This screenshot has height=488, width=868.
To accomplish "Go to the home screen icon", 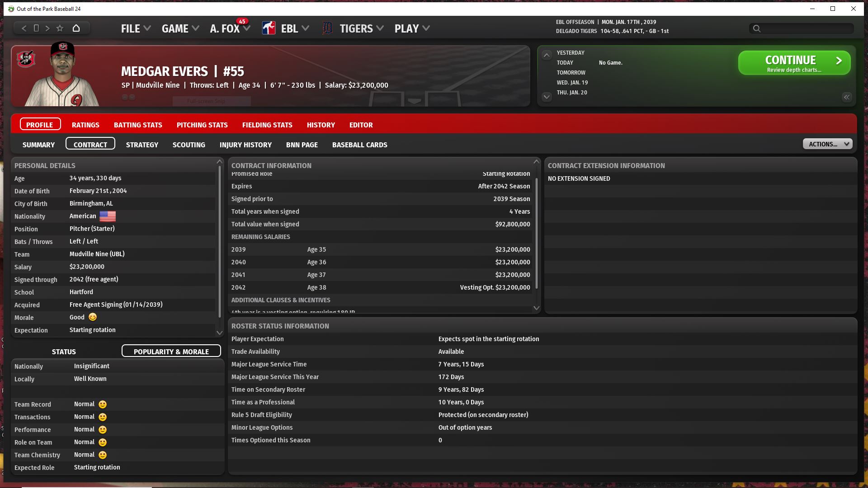I will click(x=76, y=28).
